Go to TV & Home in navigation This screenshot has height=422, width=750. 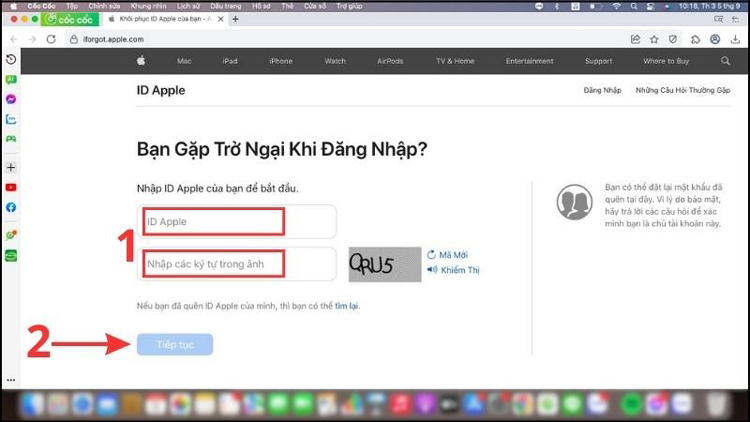coord(455,61)
